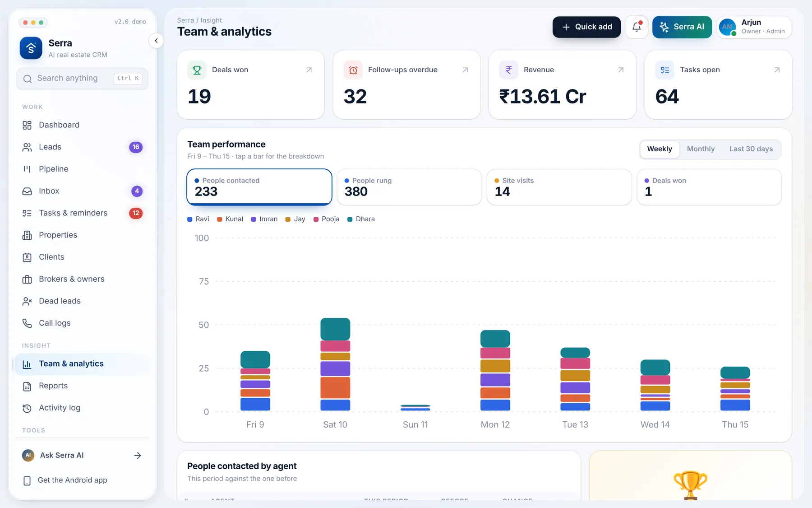Click the Call logs phone icon
812x508 pixels.
[27, 323]
